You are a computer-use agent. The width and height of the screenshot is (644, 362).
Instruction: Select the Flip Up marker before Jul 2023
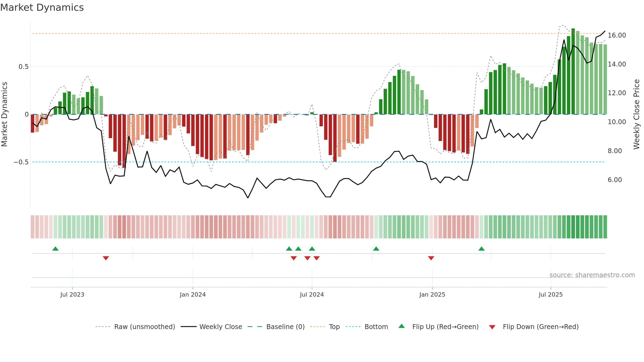(x=56, y=249)
